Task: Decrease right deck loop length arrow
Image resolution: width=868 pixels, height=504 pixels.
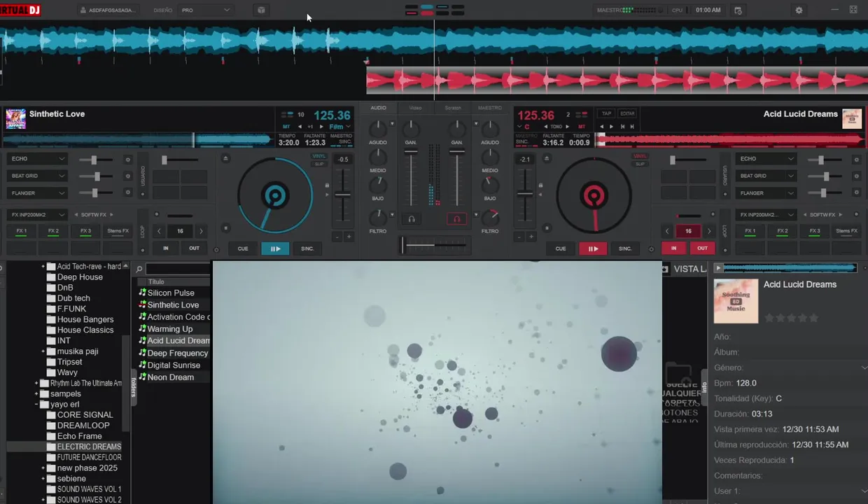Action: click(667, 231)
